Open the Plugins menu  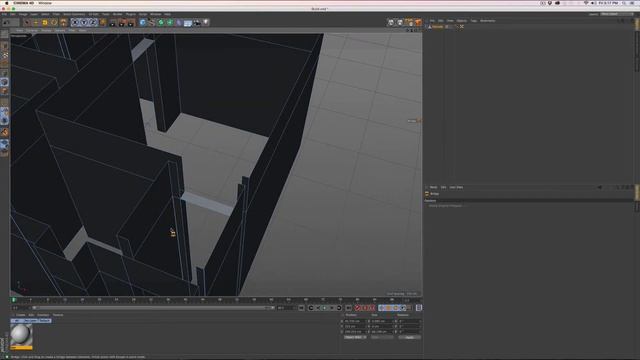click(131, 14)
